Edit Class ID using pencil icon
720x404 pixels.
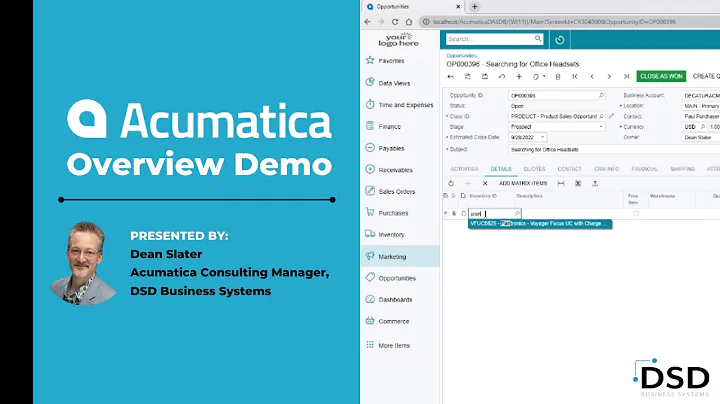coord(611,116)
